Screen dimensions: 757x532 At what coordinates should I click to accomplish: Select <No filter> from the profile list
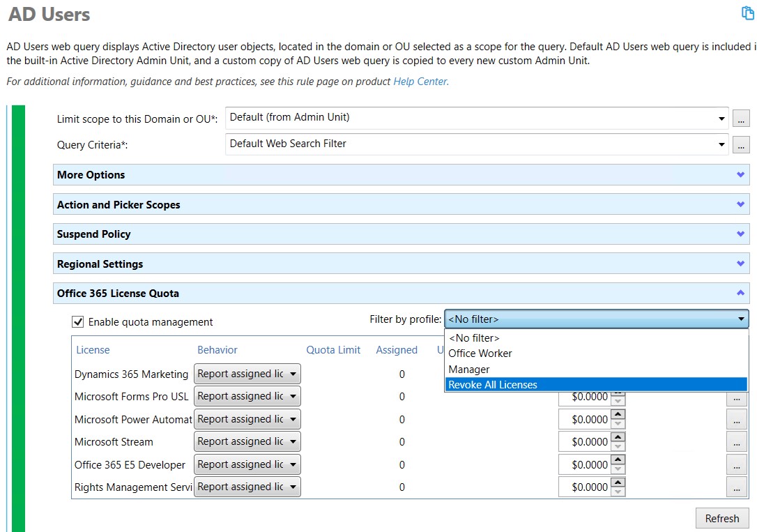596,338
